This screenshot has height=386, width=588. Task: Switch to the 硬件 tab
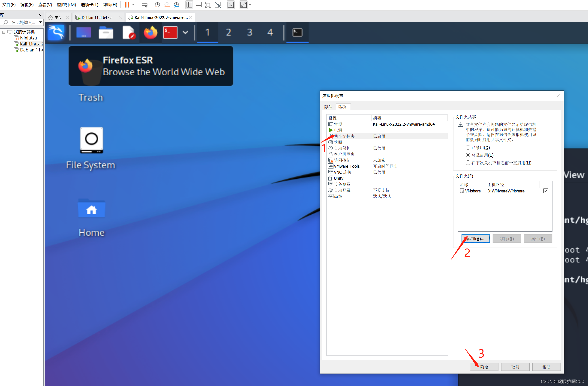(x=328, y=107)
